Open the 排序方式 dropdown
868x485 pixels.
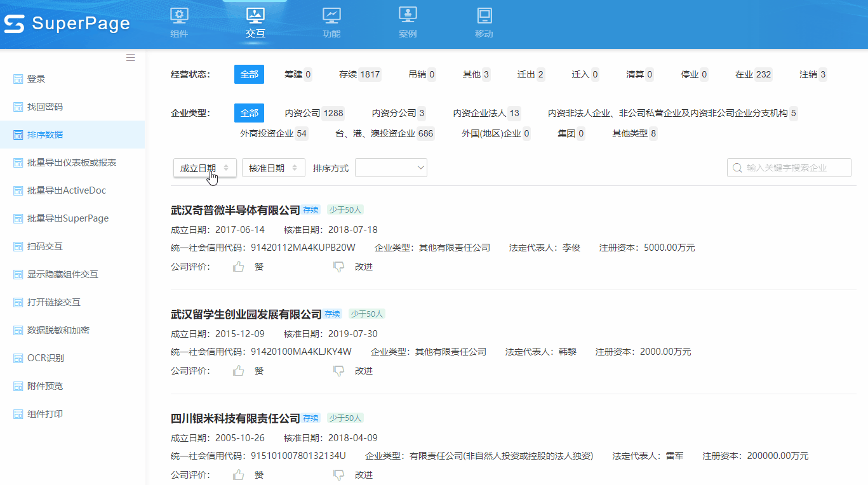[x=391, y=167]
